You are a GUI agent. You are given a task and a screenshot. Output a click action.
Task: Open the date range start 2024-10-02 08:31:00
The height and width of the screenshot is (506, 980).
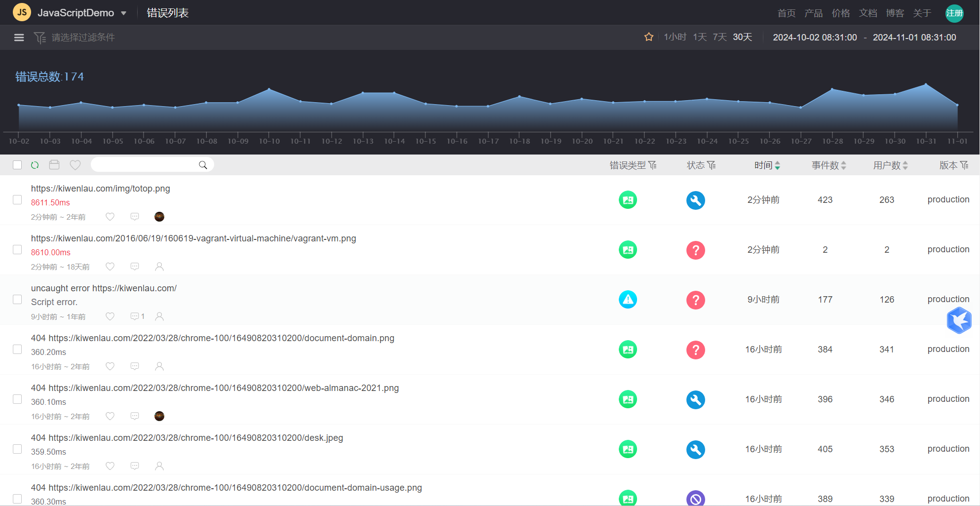coord(815,38)
